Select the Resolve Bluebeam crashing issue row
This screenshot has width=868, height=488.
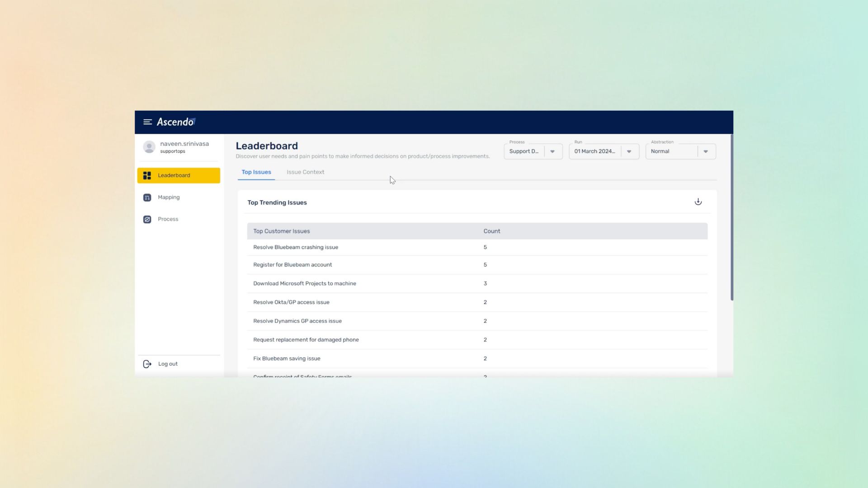coord(296,247)
